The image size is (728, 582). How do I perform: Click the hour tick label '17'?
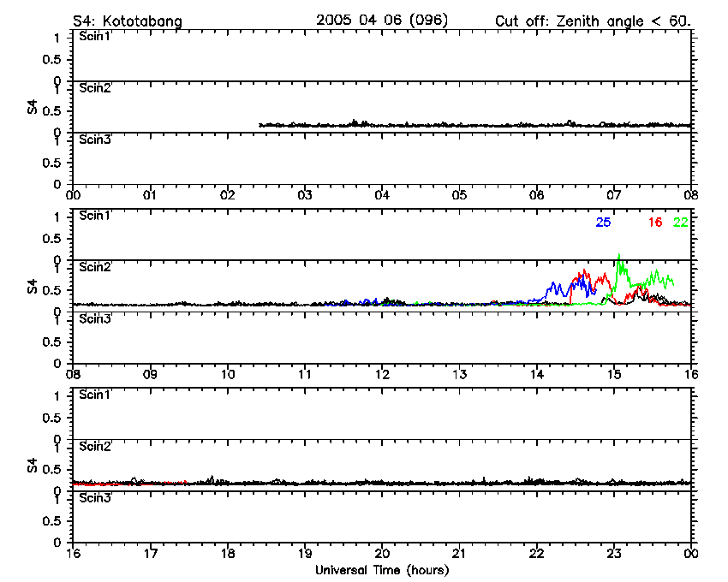[x=150, y=554]
